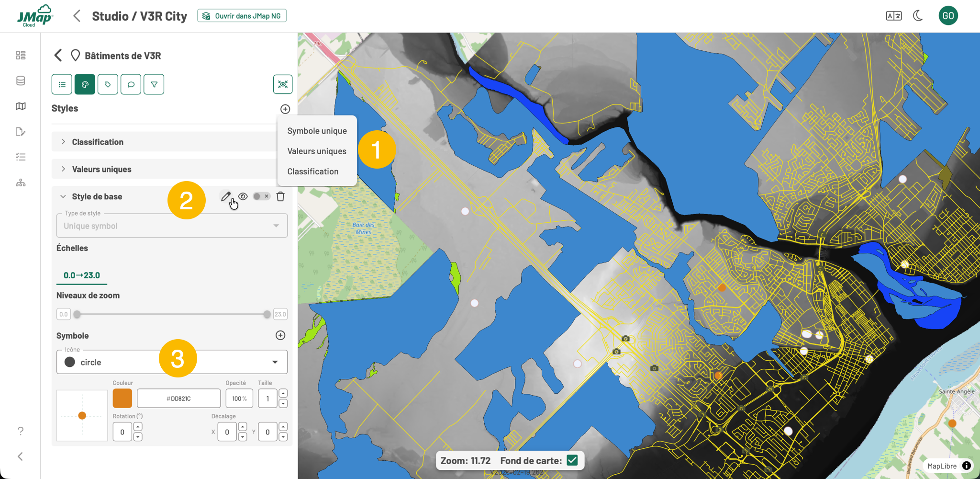
Task: Click the #DD821C color hex field
Action: point(178,399)
